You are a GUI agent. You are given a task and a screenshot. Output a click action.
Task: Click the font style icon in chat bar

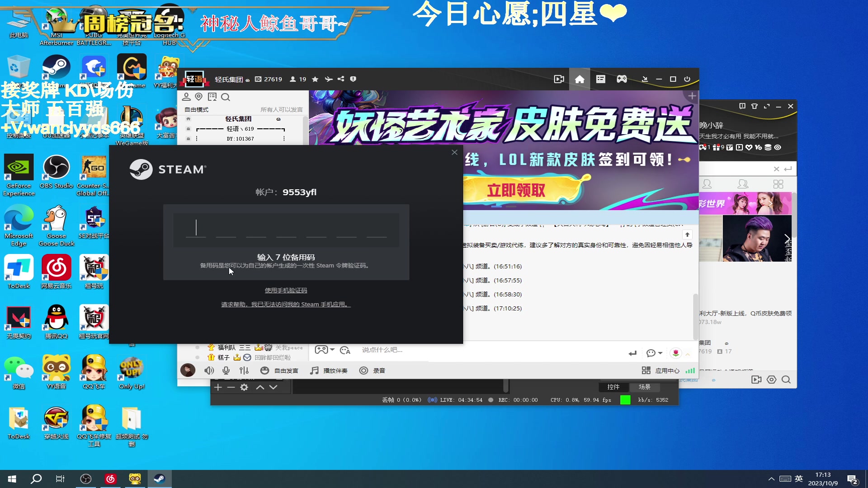click(x=345, y=350)
